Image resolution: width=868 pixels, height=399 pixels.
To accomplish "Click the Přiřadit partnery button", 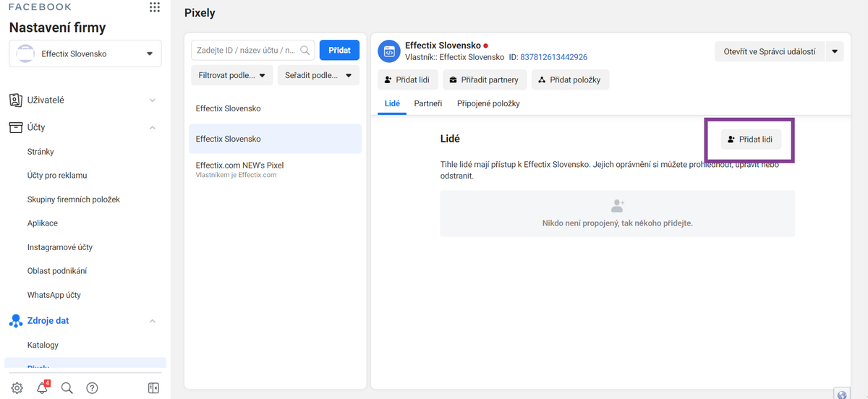I will point(484,80).
